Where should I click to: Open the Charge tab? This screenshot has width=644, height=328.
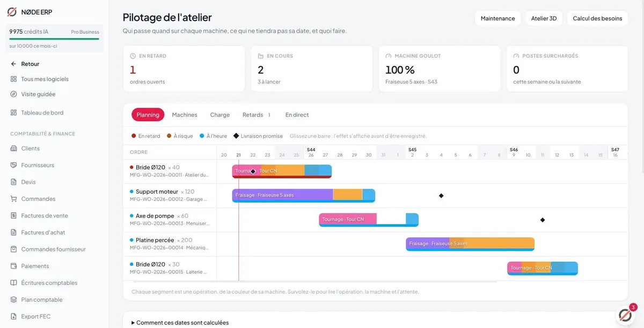pyautogui.click(x=220, y=115)
